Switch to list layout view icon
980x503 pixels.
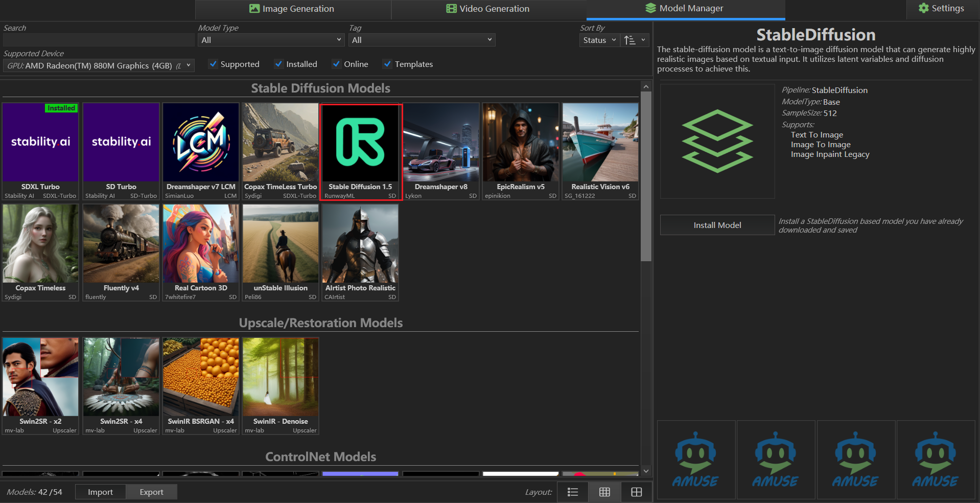(573, 492)
